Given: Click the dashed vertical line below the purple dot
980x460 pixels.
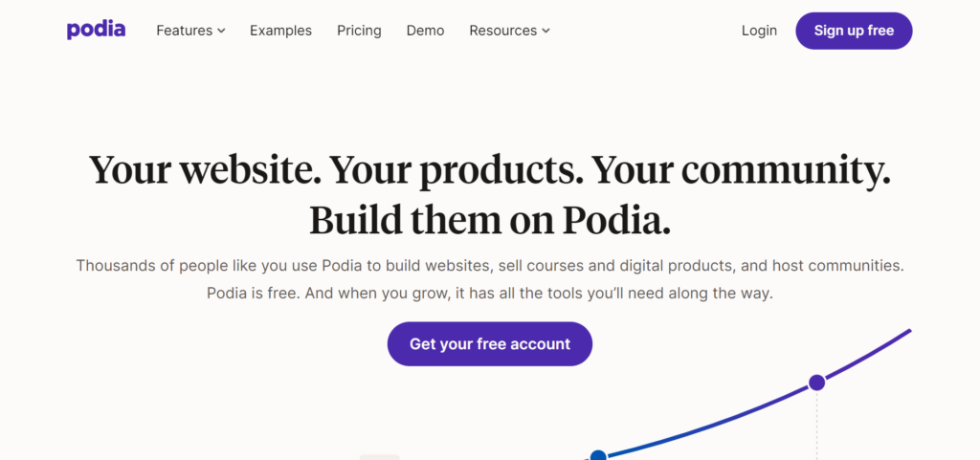Looking at the screenshot, I should 816,426.
